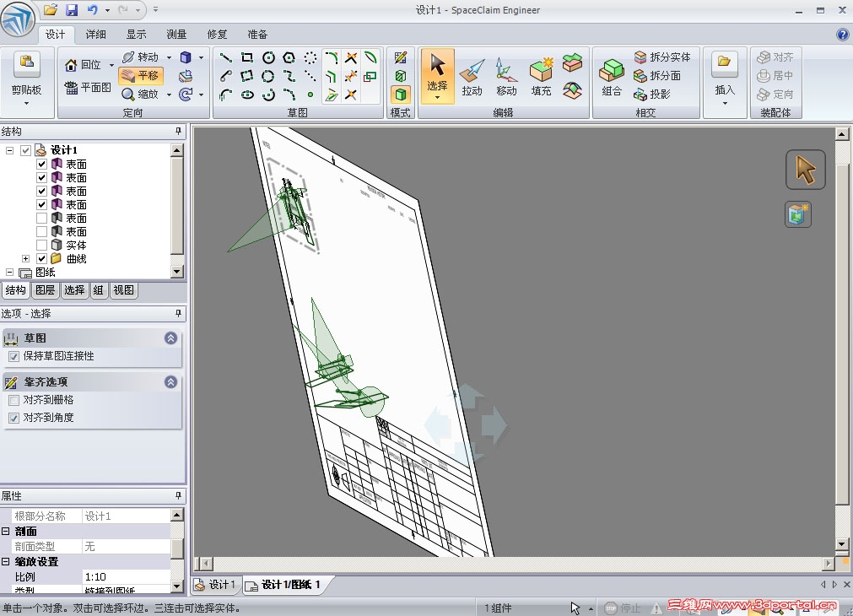Switch to the 视图 panel tab
The image size is (853, 616).
tap(123, 290)
